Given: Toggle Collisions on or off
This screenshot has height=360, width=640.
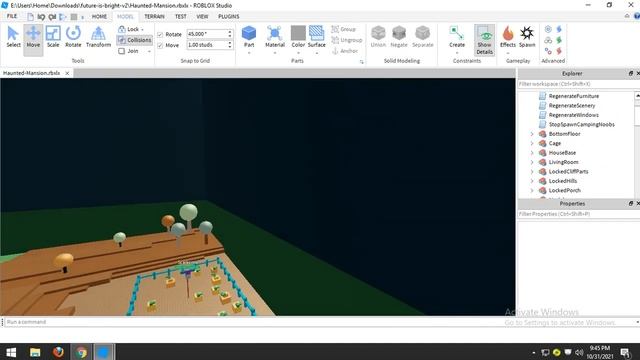Looking at the screenshot, I should (x=134, y=40).
